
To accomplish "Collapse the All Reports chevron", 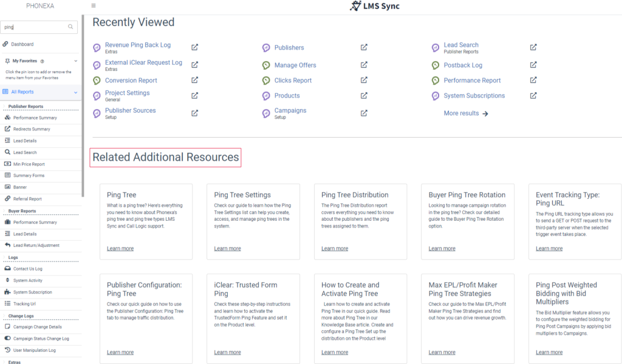I will point(76,92).
